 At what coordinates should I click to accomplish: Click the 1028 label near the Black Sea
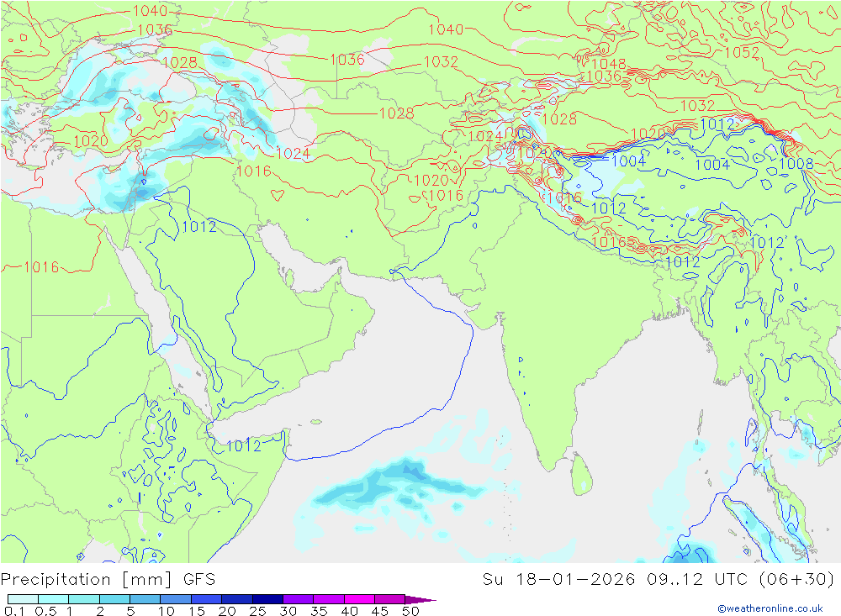[180, 63]
